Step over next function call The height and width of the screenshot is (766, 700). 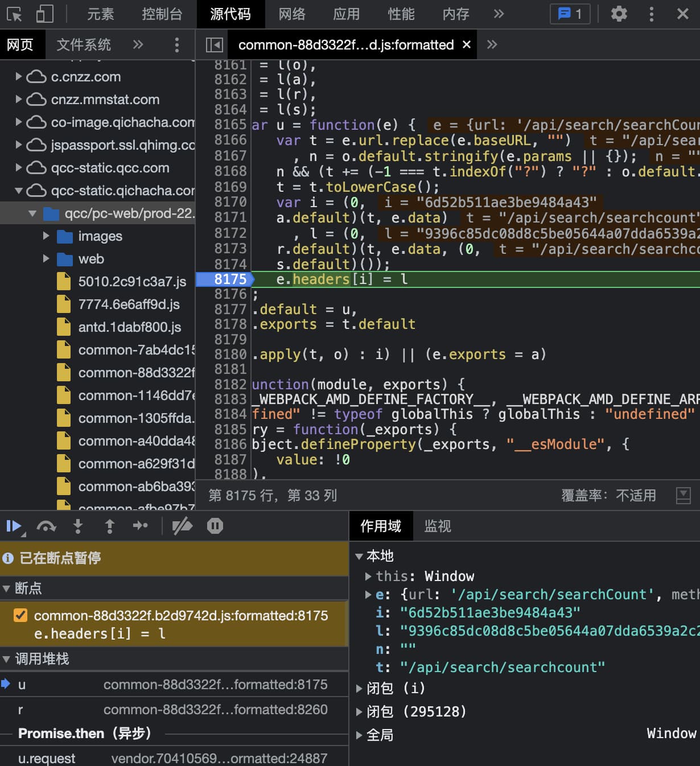click(46, 526)
